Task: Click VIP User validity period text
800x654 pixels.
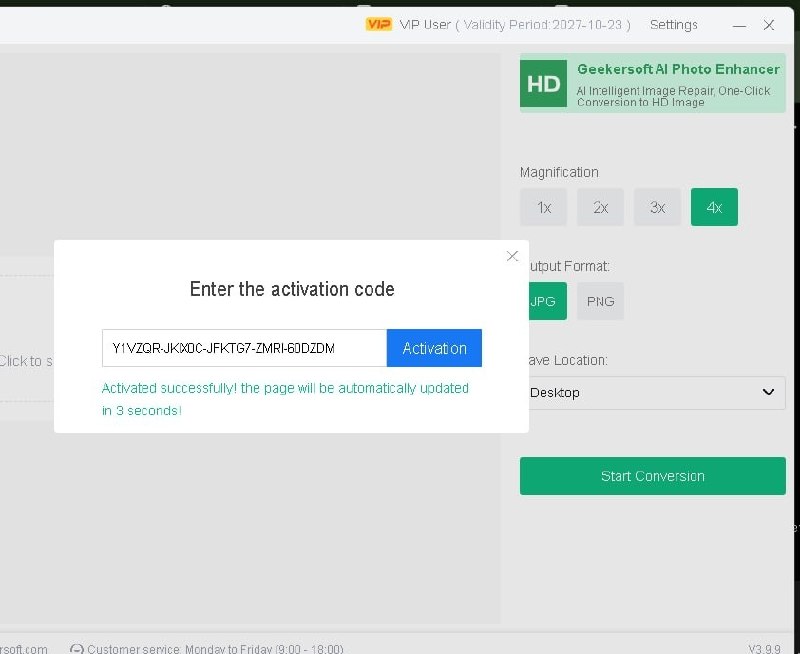Action: (x=515, y=24)
